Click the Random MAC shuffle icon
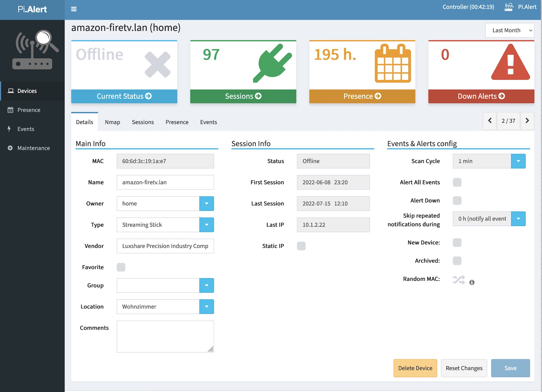This screenshot has height=392, width=542. (459, 280)
